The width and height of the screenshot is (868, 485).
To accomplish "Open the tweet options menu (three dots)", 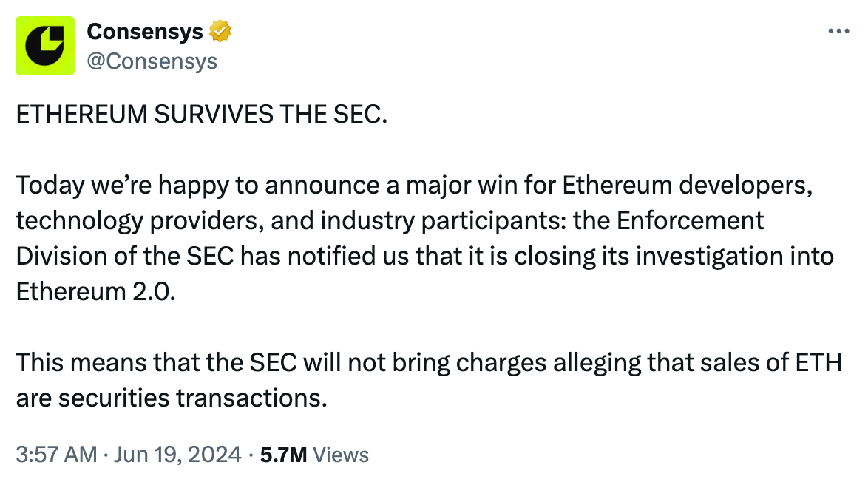I will pyautogui.click(x=839, y=30).
